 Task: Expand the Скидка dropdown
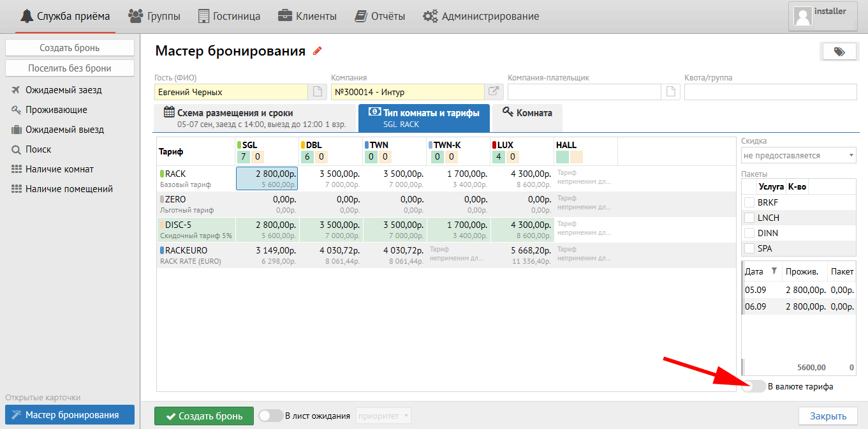click(x=798, y=155)
